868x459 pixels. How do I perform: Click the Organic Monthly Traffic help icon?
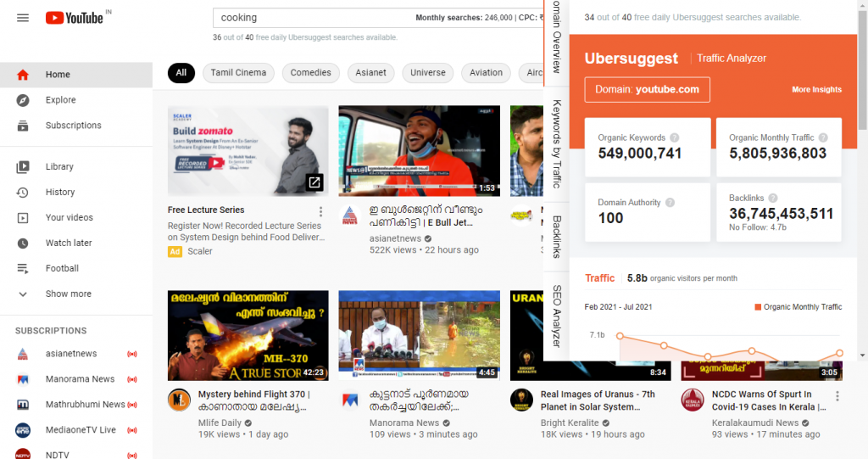[x=823, y=138]
